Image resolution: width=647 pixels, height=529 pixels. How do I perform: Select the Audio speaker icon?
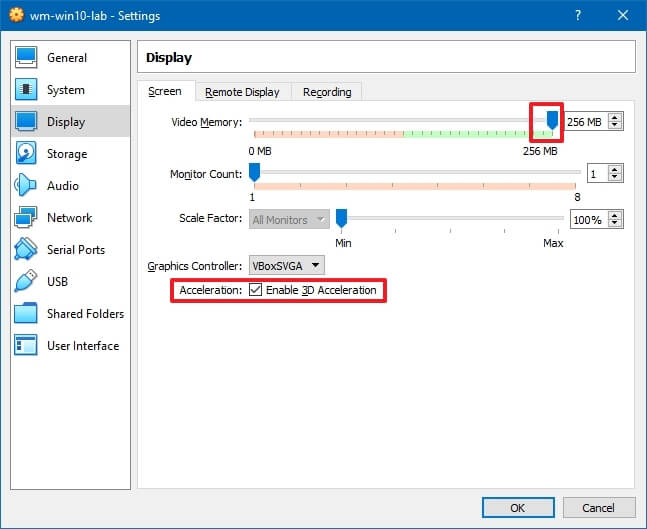[26, 185]
